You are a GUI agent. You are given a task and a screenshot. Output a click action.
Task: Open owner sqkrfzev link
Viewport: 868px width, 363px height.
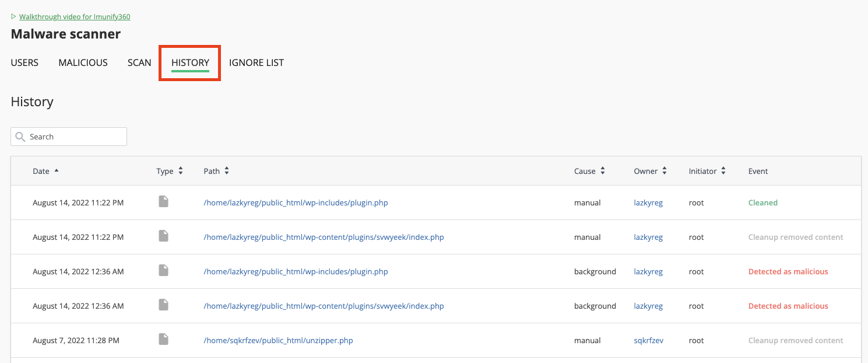coord(648,340)
